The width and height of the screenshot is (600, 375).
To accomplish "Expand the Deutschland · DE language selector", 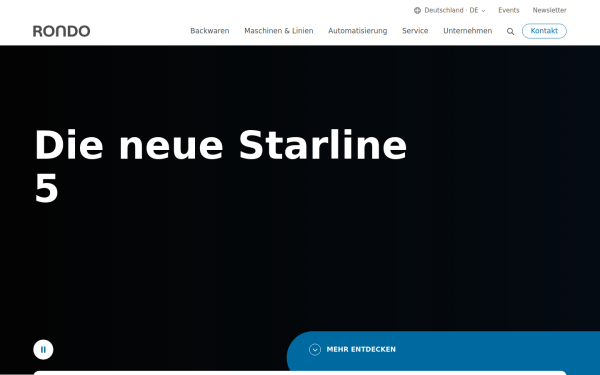I will tap(450, 10).
